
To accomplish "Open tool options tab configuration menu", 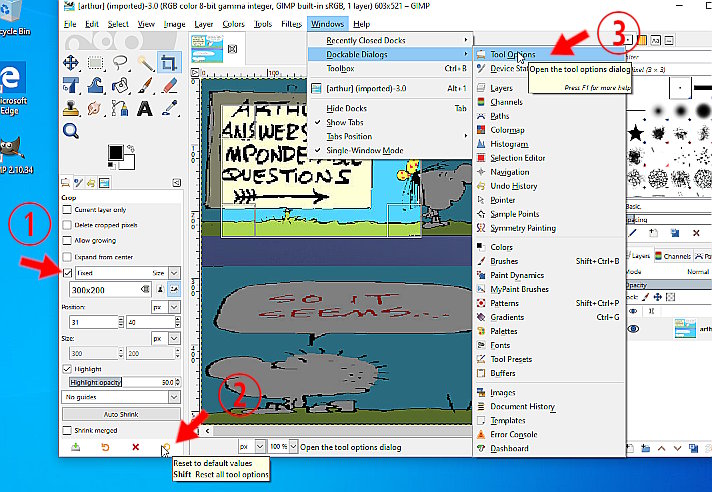I will click(x=177, y=183).
